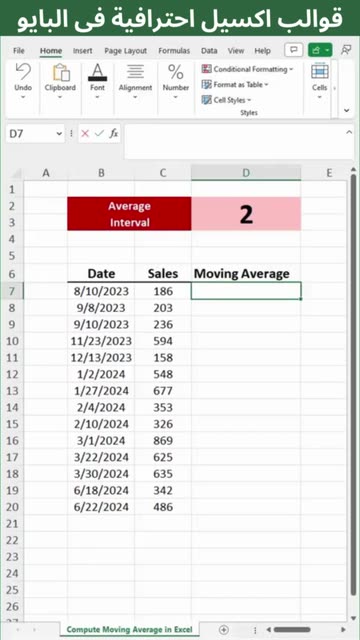Click the Undo icon in the ribbon
This screenshot has width=360, height=640.
tap(23, 73)
